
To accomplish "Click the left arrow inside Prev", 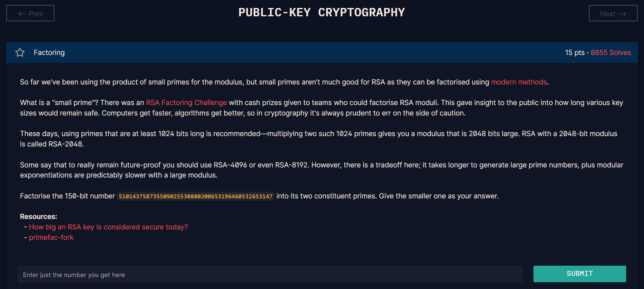I will 22,14.
